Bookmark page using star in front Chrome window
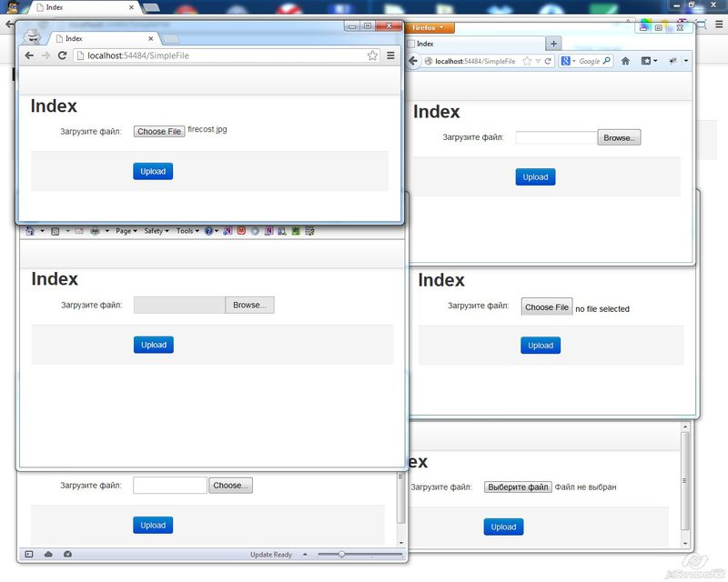Screen dimensions: 728x582 click(372, 55)
